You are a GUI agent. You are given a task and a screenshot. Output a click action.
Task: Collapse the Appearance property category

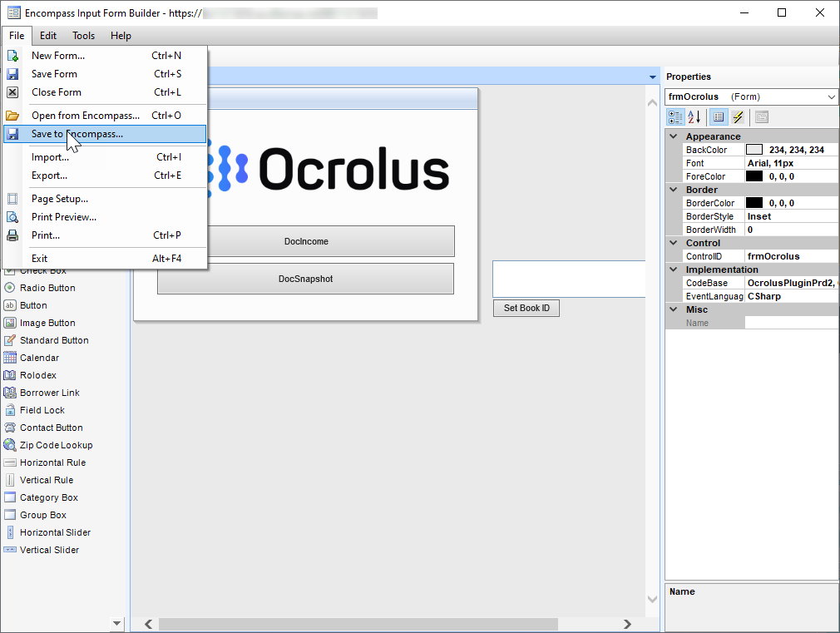click(x=674, y=136)
